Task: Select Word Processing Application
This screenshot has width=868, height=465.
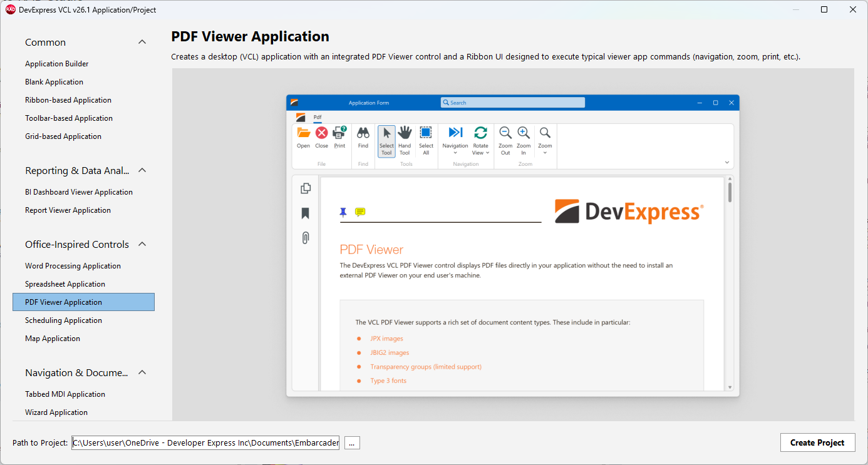Action: pos(83,266)
